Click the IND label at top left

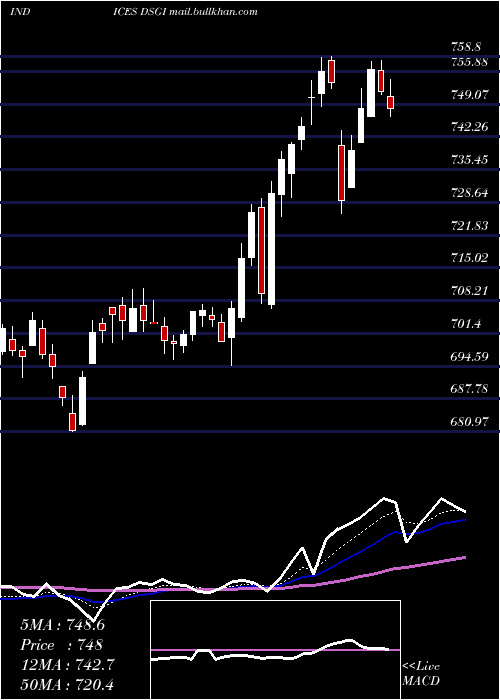tap(20, 12)
